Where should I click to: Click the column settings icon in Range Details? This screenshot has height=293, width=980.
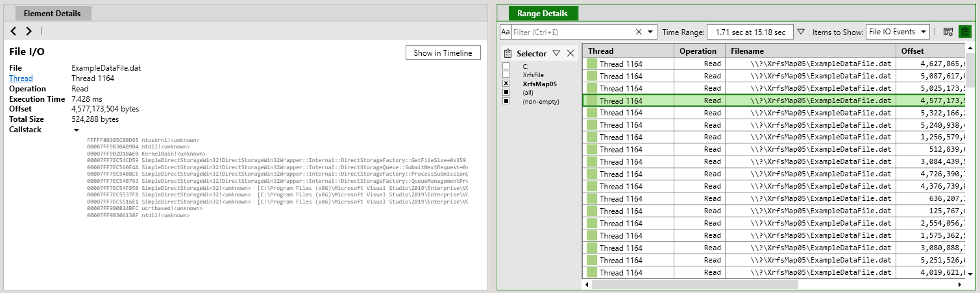pyautogui.click(x=948, y=32)
